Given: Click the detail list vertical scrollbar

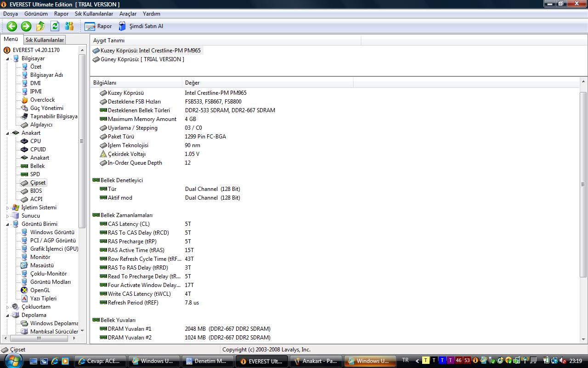Looking at the screenshot, I should tap(583, 184).
